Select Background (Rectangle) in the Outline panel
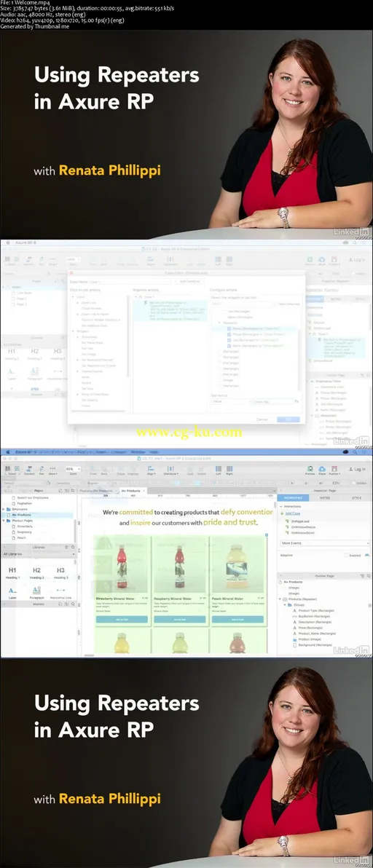 tap(315, 645)
